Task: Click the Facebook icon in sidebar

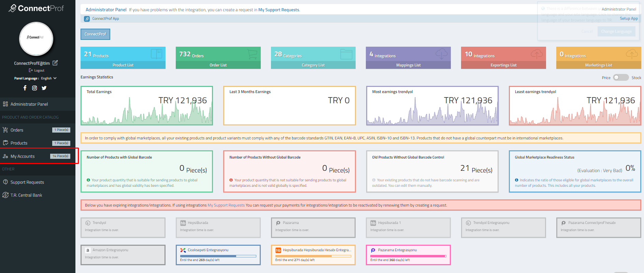Action: point(25,88)
